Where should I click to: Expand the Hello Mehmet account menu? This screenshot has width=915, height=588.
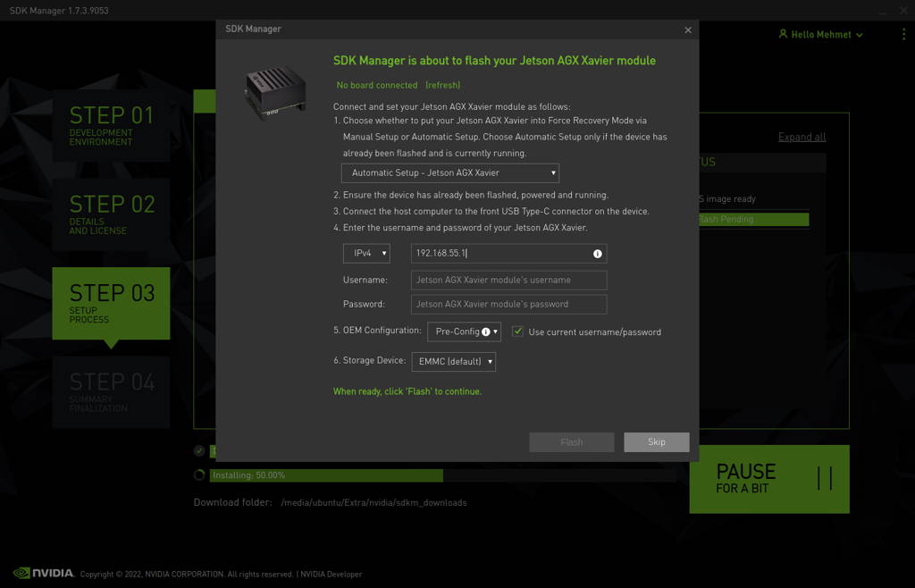point(821,35)
